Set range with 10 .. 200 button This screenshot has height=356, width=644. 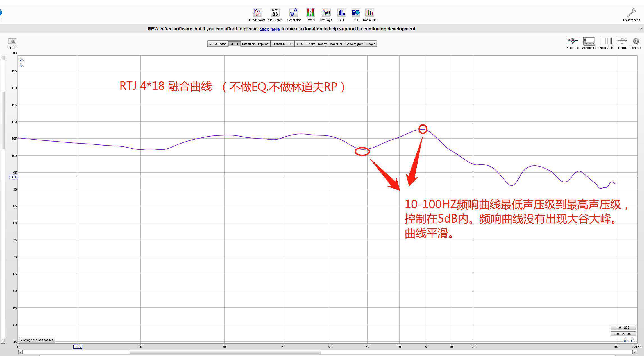click(x=623, y=328)
